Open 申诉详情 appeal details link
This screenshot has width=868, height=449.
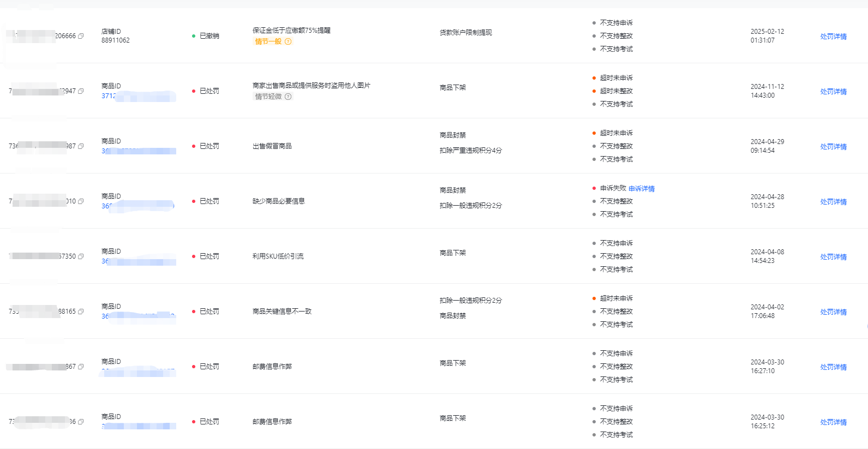tap(641, 189)
